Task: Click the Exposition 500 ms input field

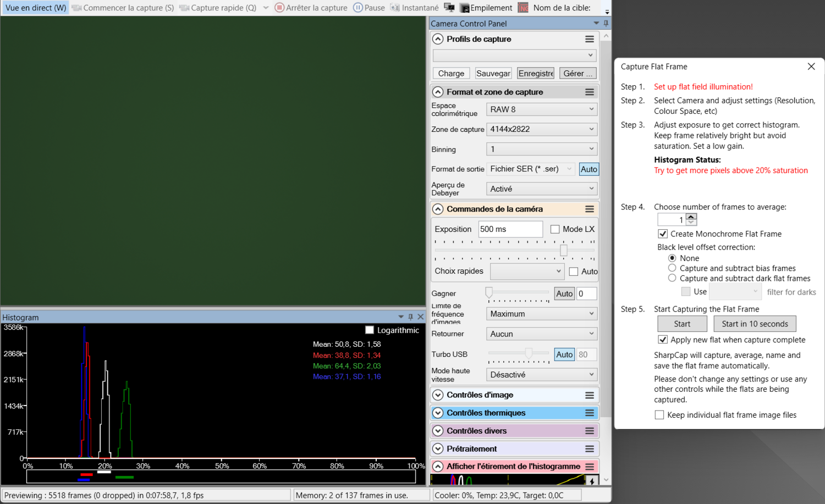Action: click(x=510, y=229)
